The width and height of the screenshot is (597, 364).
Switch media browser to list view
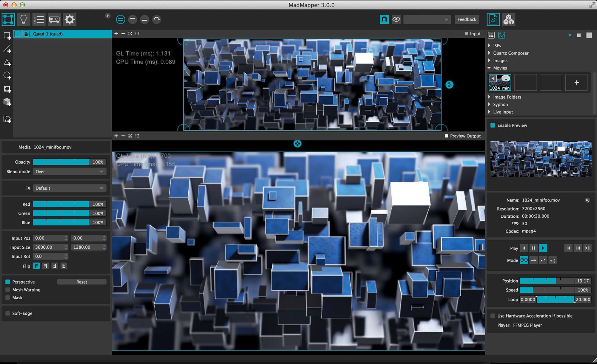(491, 35)
